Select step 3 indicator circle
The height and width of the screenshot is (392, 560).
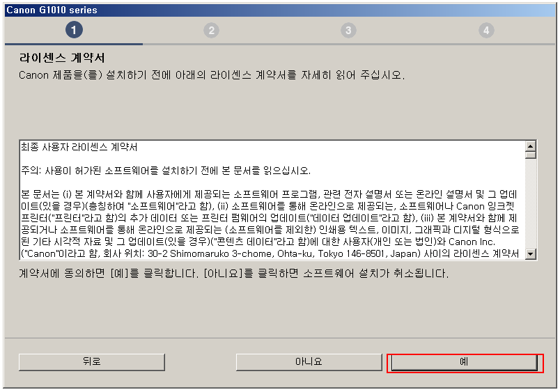click(348, 31)
